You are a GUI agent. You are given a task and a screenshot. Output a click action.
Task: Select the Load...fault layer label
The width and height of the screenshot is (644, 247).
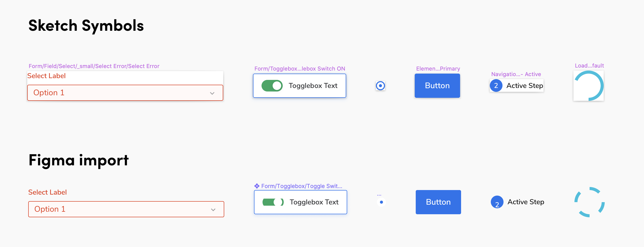[589, 66]
